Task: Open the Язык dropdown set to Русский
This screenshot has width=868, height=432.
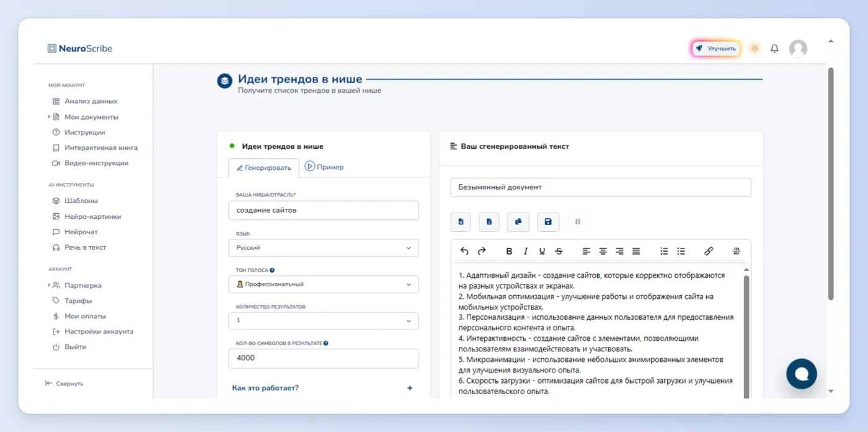Action: 324,247
